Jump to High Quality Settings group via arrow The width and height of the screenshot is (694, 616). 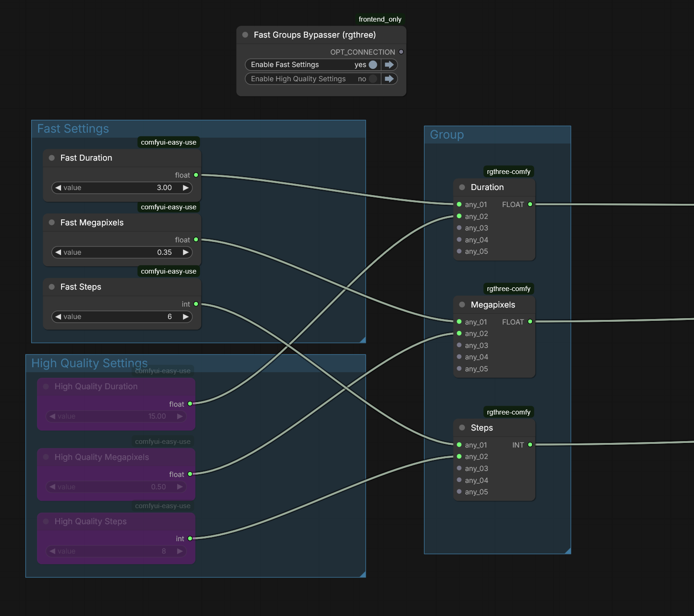point(389,79)
